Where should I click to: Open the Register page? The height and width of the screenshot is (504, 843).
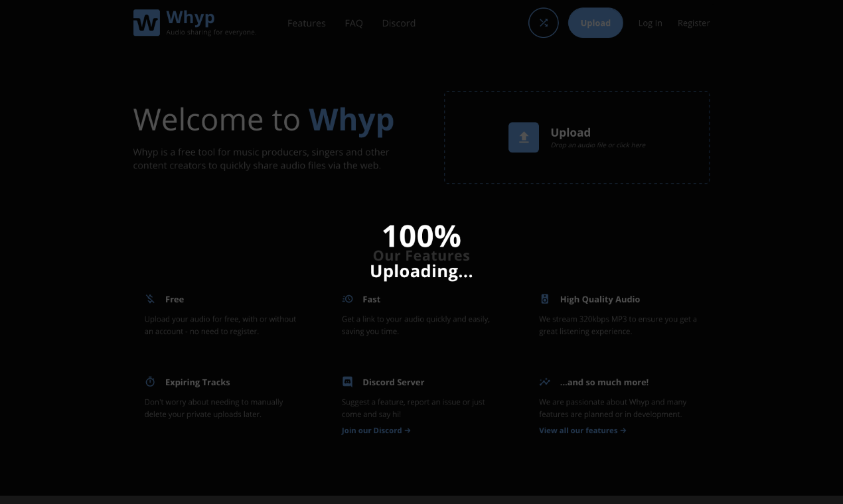pyautogui.click(x=693, y=23)
